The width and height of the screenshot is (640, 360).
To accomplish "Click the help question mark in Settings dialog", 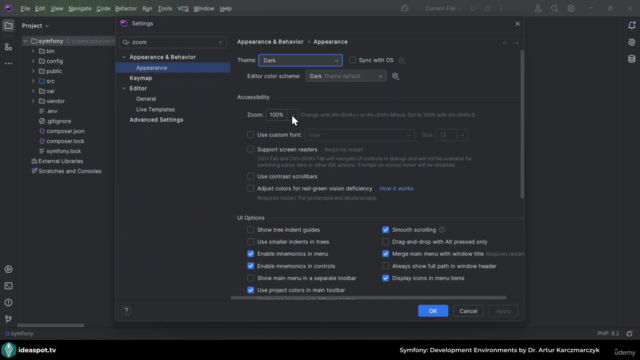I will (126, 311).
